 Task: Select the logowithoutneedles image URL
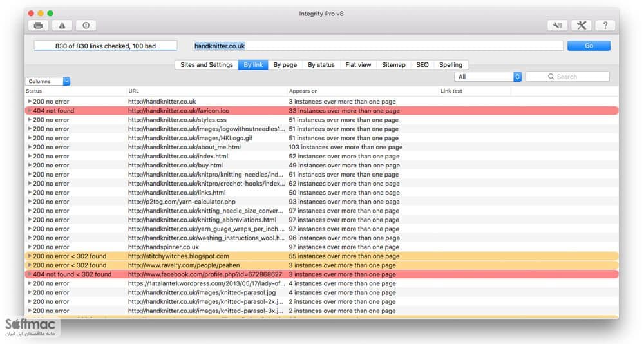pos(206,129)
